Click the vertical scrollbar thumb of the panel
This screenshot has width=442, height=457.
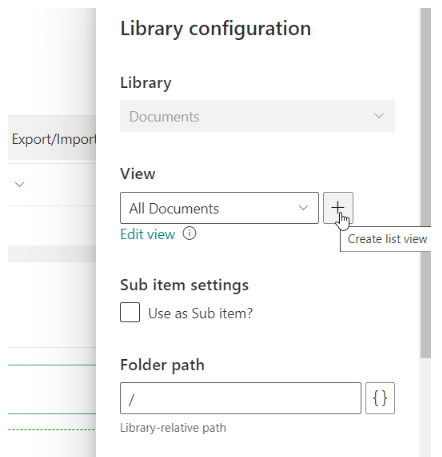[x=425, y=183]
